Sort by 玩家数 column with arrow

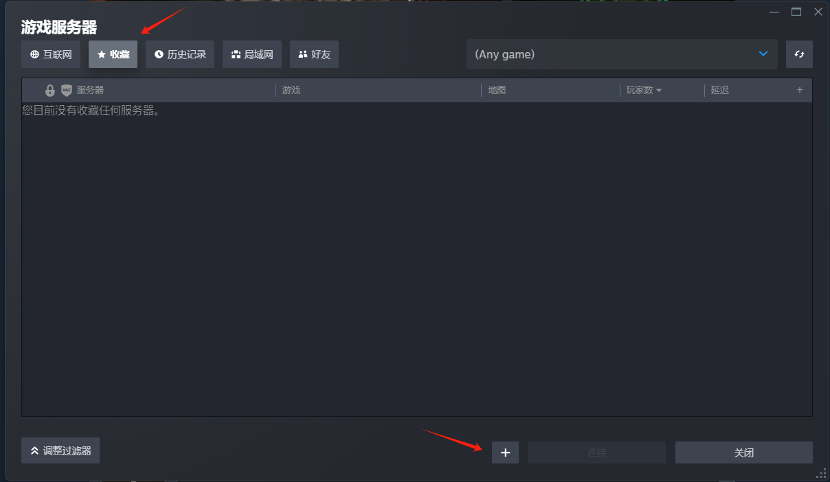tap(644, 90)
